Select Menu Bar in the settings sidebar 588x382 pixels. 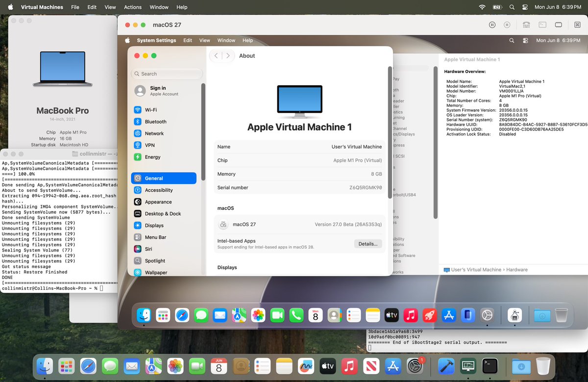coord(164,237)
